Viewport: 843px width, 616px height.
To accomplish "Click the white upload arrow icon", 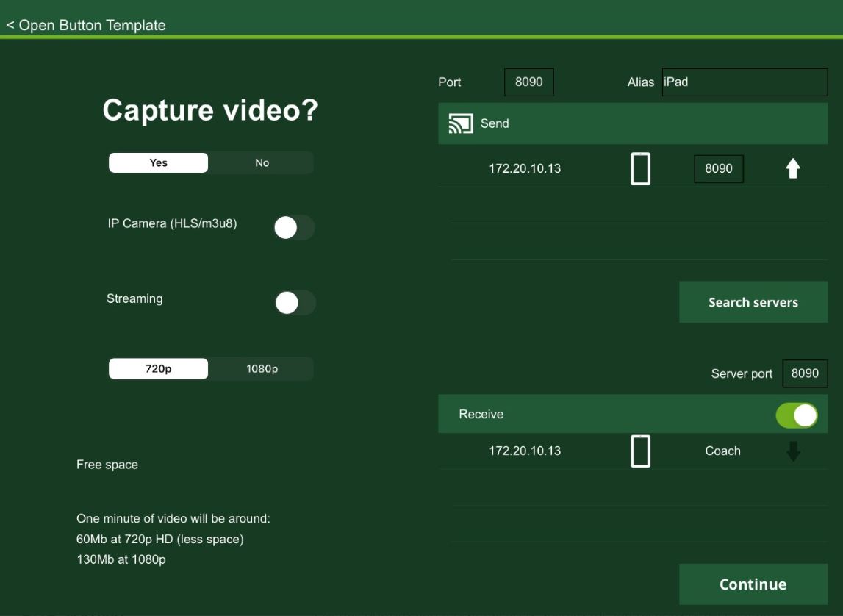I will pos(793,169).
